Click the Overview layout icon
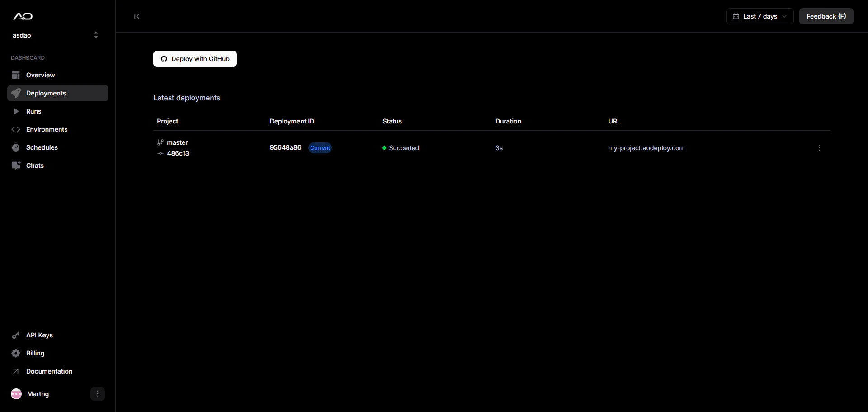Viewport: 868px width, 412px height. (x=16, y=75)
